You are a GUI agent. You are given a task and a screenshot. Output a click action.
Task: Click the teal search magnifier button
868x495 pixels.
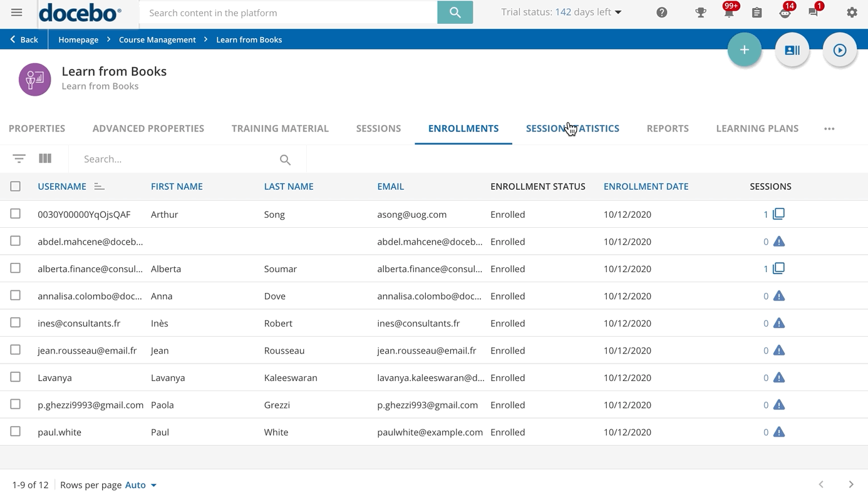coord(455,13)
